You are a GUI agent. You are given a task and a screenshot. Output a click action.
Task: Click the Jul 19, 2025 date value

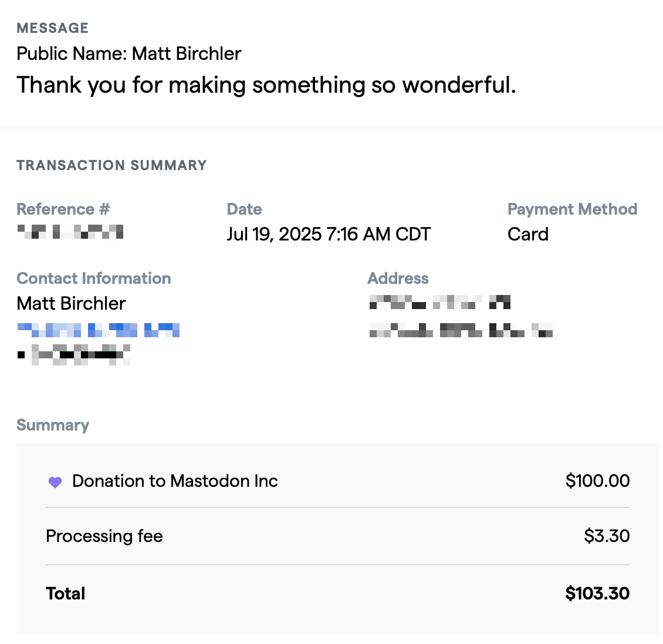click(x=328, y=235)
